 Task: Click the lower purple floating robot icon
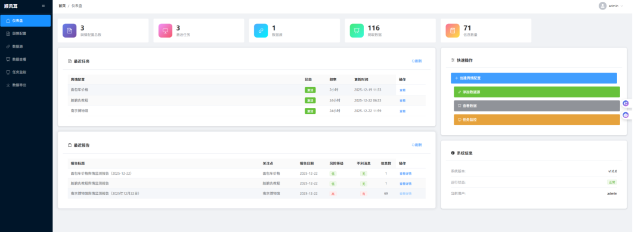(x=626, y=115)
